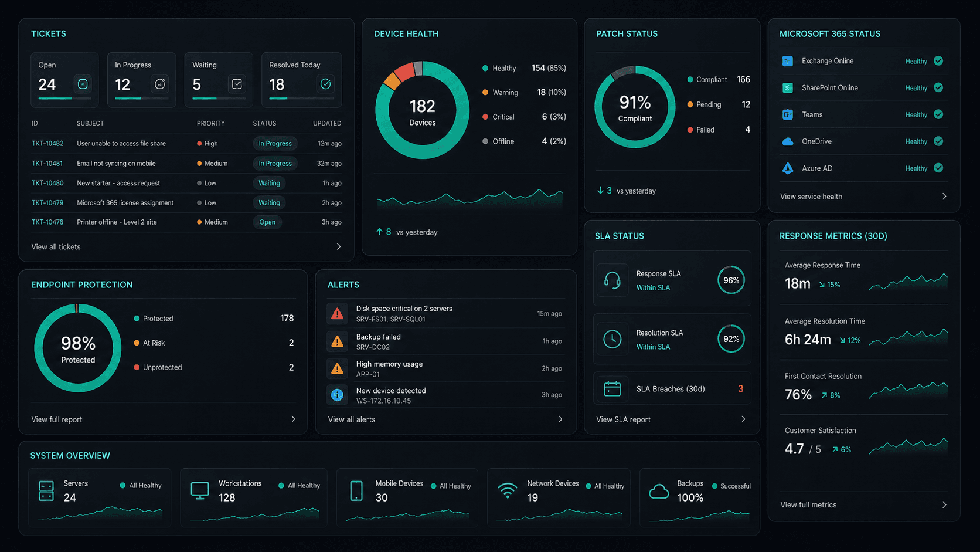Open the View full metrics link
This screenshot has height=552, width=980.
(808, 505)
